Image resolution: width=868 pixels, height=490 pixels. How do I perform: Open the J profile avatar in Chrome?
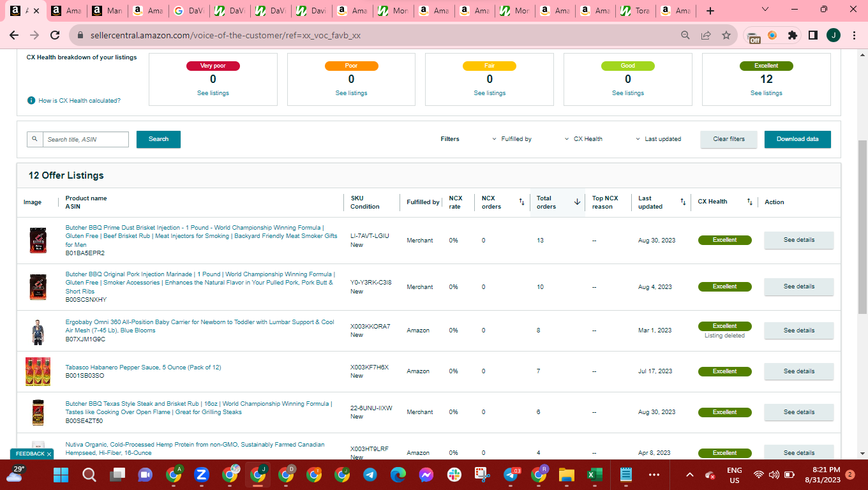[x=833, y=36]
